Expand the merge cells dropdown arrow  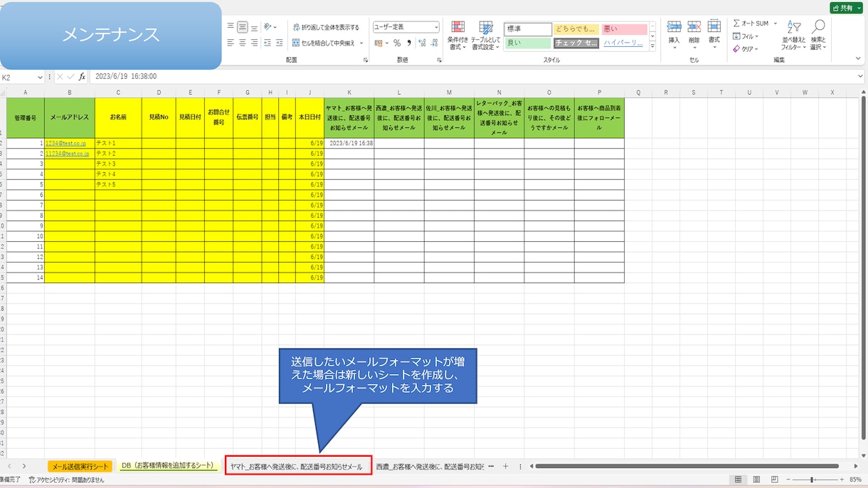coord(361,43)
